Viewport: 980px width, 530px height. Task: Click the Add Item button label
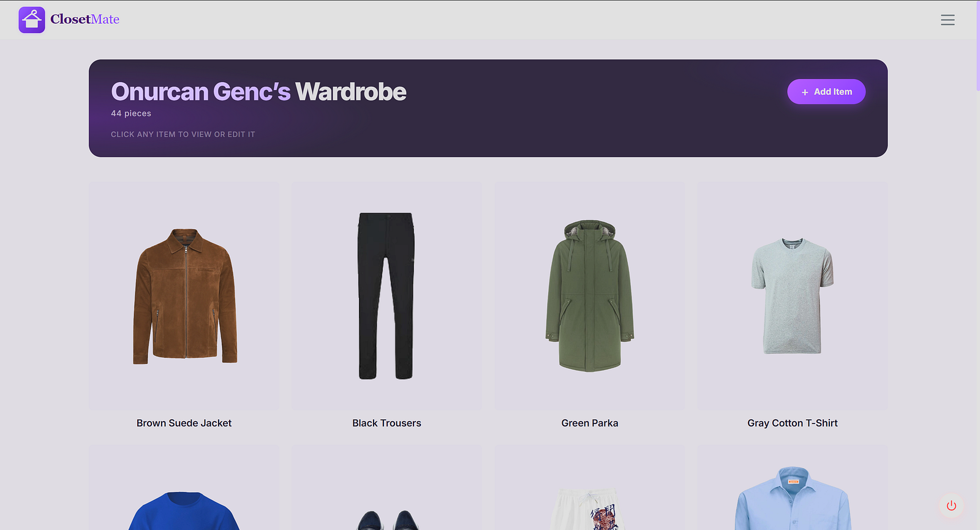(x=832, y=92)
